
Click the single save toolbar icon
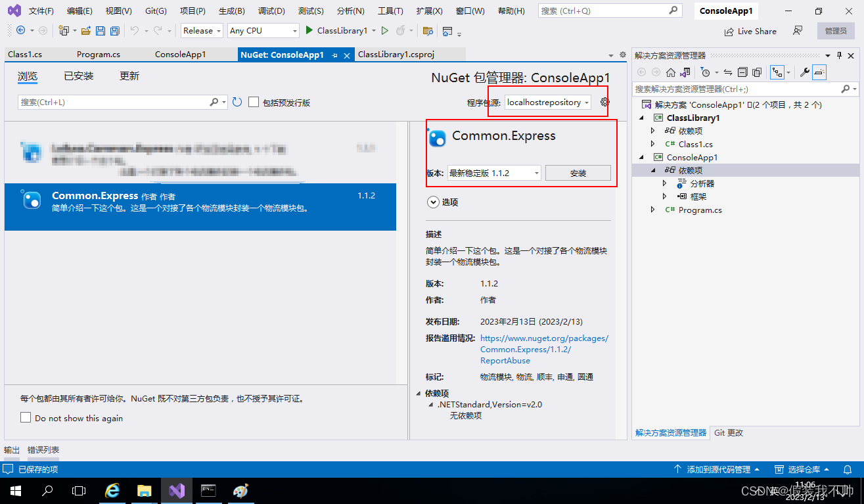click(100, 31)
